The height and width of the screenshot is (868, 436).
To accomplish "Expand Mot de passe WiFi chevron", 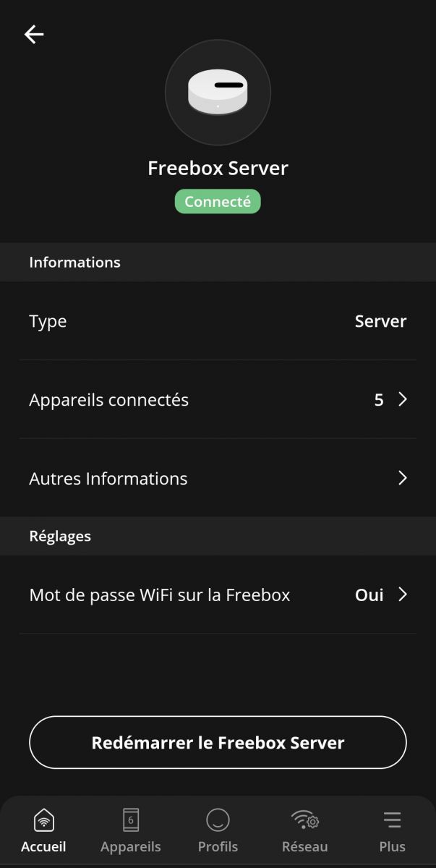I will click(403, 595).
